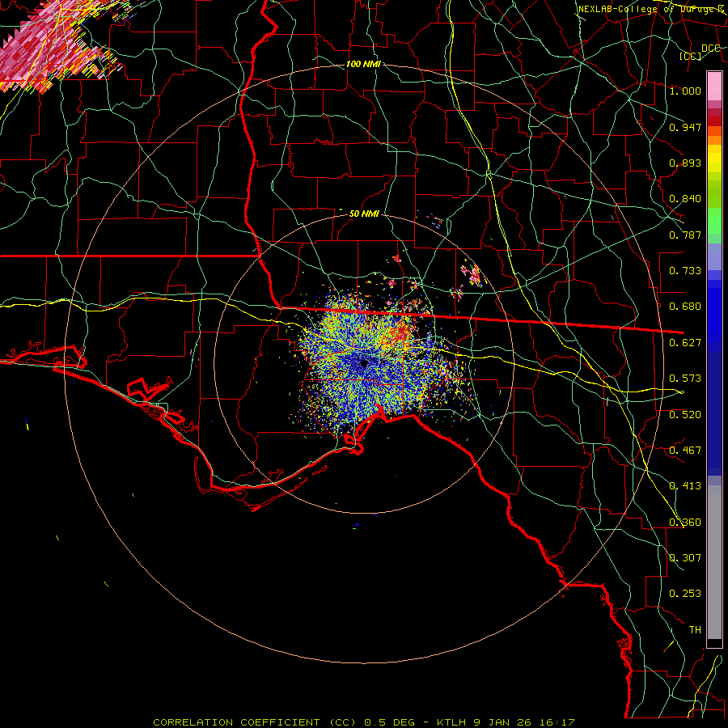Click the DCC product label
The height and width of the screenshot is (728, 728).
point(711,49)
